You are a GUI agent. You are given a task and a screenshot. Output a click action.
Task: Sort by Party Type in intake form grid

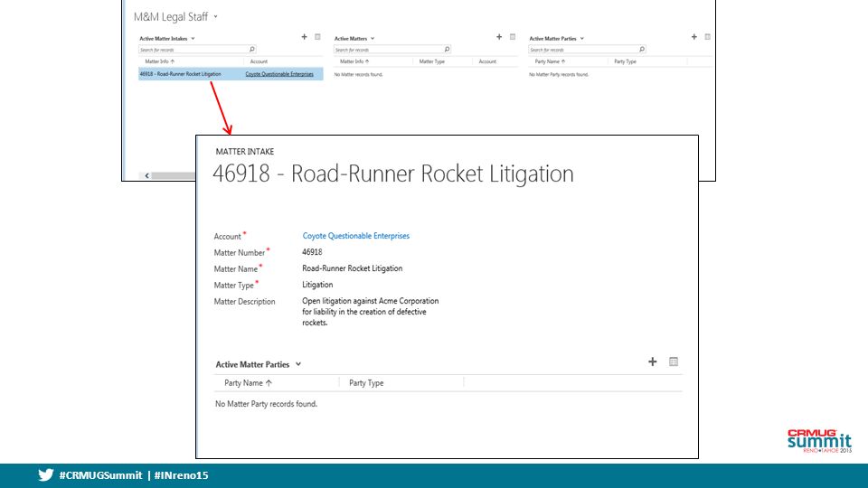point(366,383)
